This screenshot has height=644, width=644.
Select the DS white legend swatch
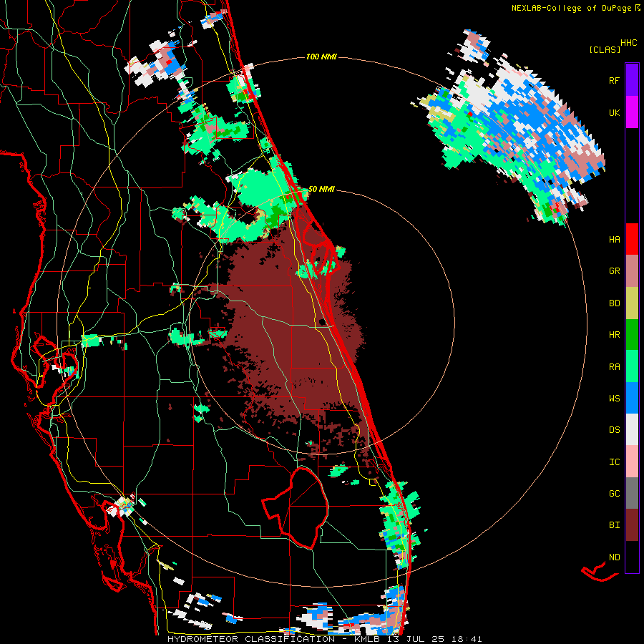tap(632, 429)
